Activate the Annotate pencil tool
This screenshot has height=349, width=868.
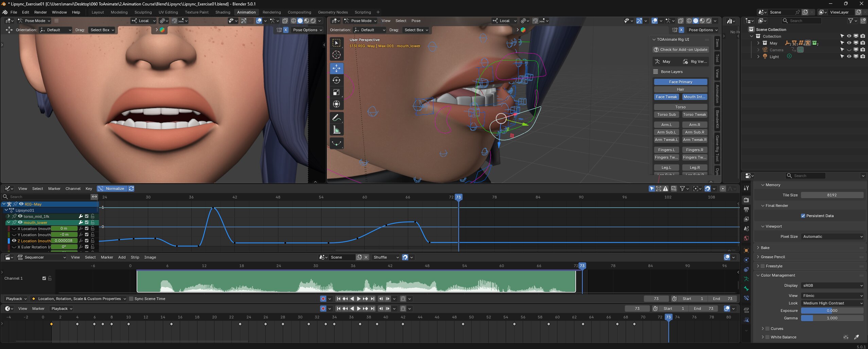[x=336, y=118]
